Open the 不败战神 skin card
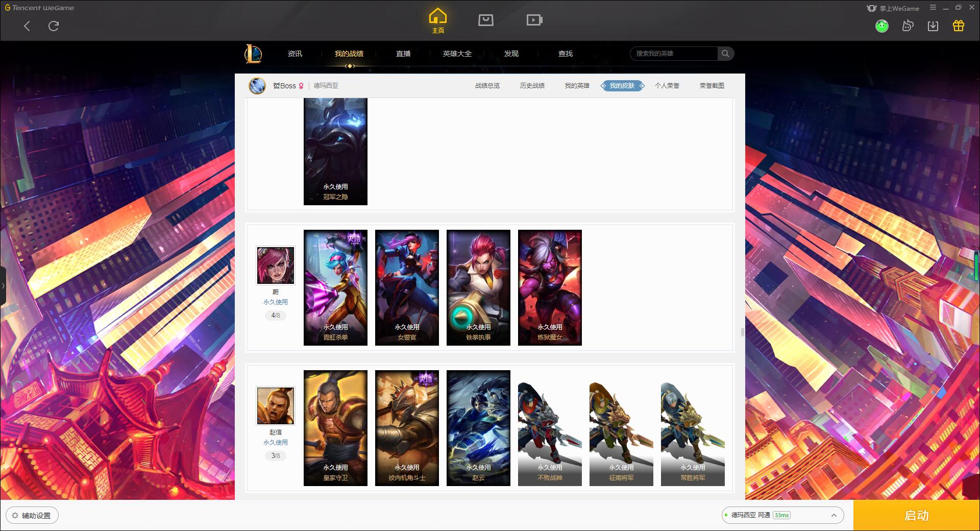The width and height of the screenshot is (980, 531). (550, 428)
